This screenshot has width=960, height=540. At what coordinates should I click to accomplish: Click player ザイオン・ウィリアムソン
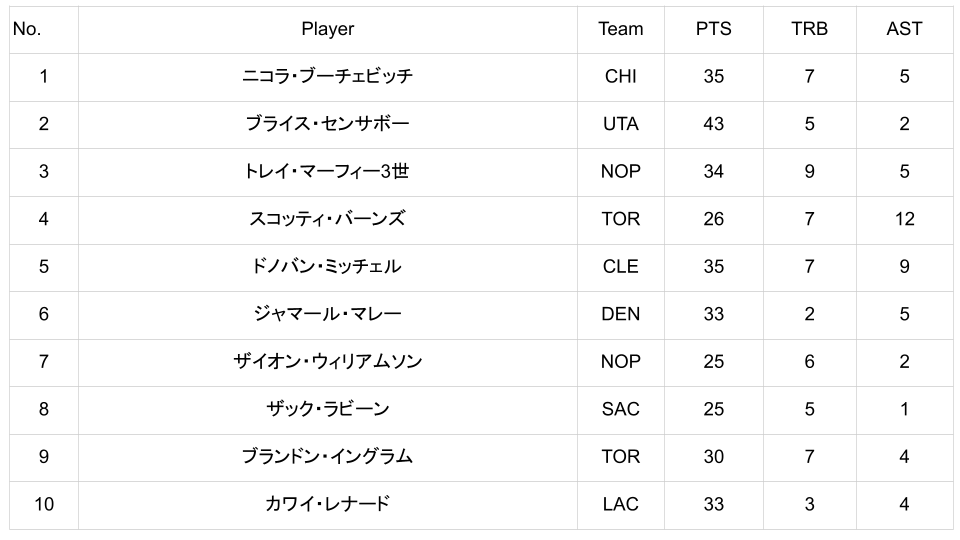[x=328, y=361]
